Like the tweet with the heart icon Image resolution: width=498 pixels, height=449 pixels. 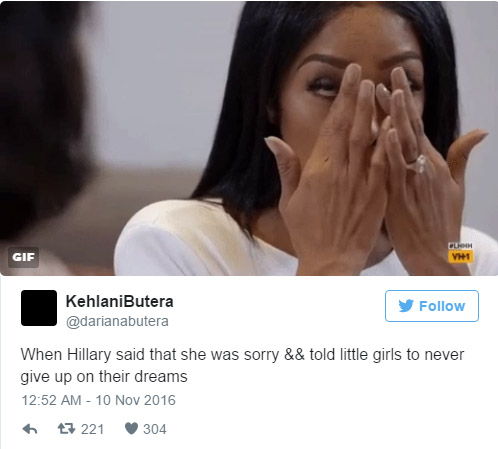coord(131,429)
